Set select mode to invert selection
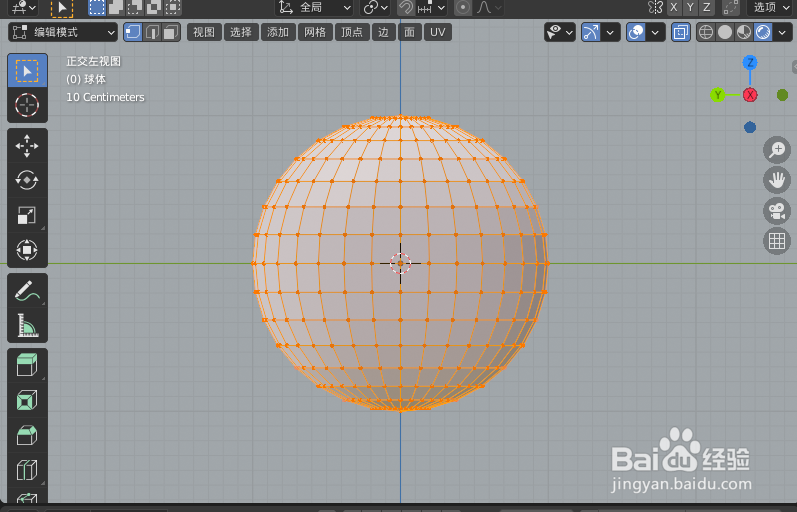The image size is (797, 512). click(x=154, y=7)
